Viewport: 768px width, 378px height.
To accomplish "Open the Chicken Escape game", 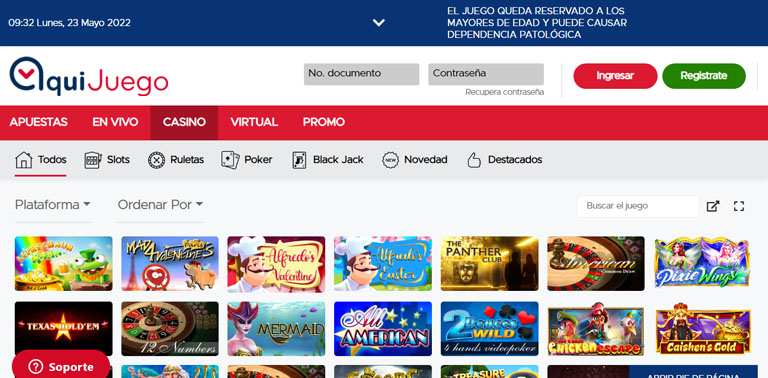I will click(x=596, y=329).
